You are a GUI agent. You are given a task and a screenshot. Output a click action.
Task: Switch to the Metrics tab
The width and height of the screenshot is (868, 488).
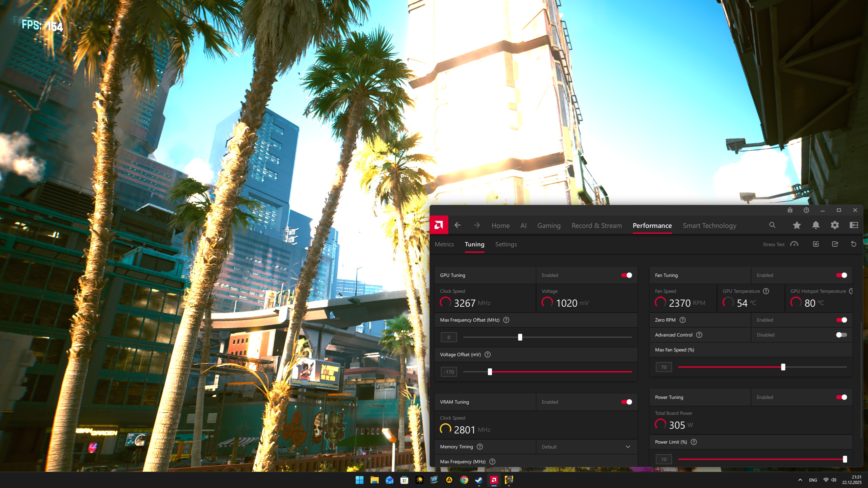pos(444,244)
